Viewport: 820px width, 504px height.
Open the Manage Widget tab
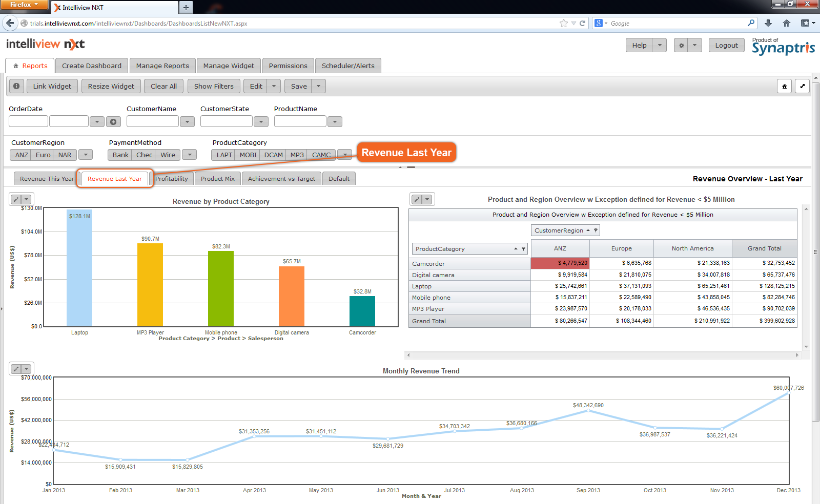[229, 66]
